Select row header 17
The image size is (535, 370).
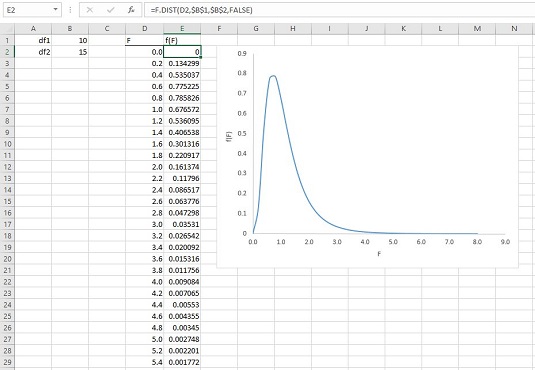pos(7,224)
